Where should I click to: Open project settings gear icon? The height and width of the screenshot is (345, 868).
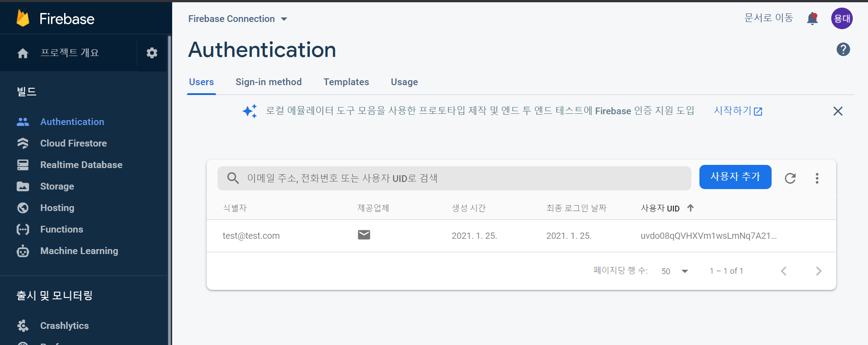(152, 53)
